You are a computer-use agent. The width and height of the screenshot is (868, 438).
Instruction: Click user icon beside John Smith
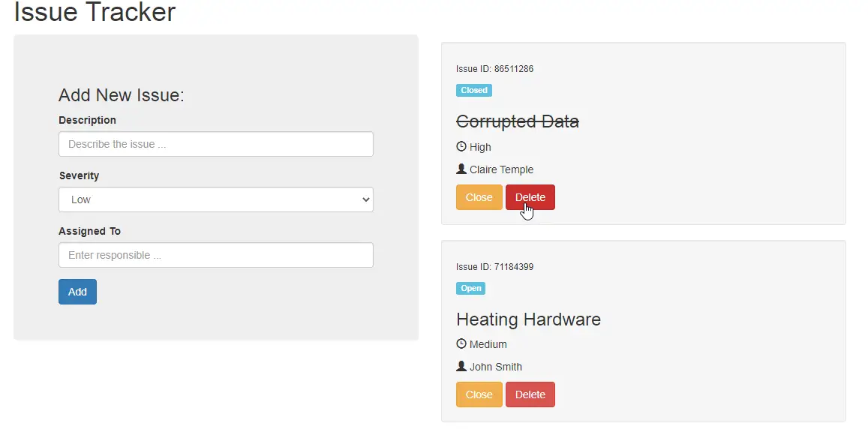point(461,367)
